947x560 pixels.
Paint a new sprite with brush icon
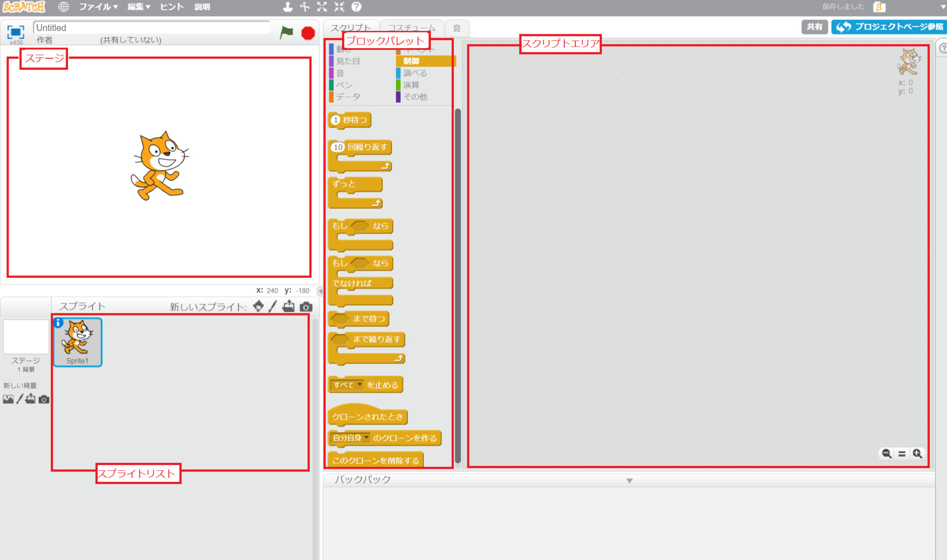(273, 306)
